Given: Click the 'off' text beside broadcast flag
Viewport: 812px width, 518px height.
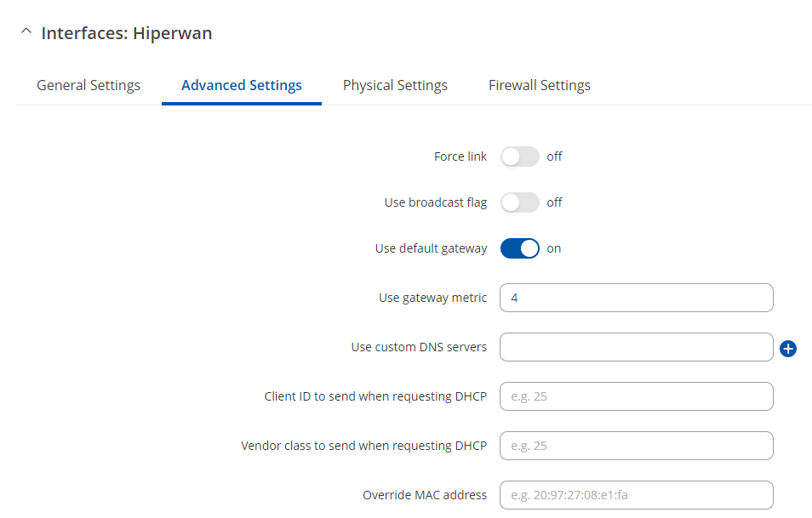Looking at the screenshot, I should [554, 202].
